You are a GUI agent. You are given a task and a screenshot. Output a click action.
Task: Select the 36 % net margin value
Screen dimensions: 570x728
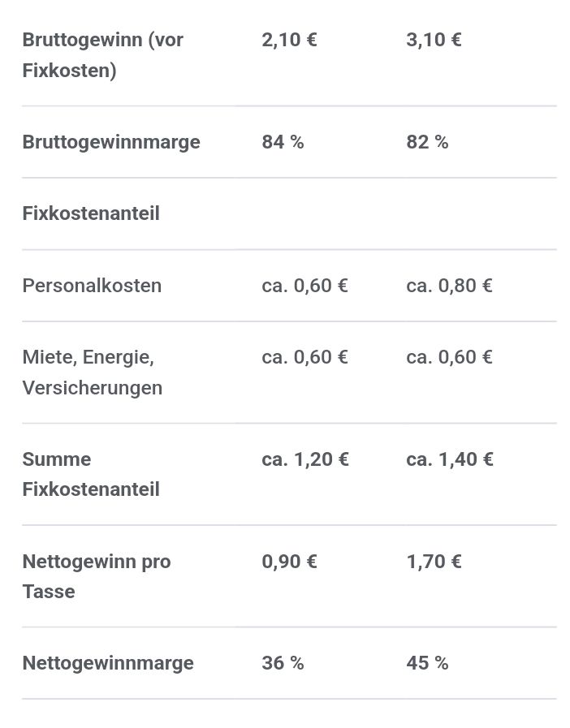[283, 663]
